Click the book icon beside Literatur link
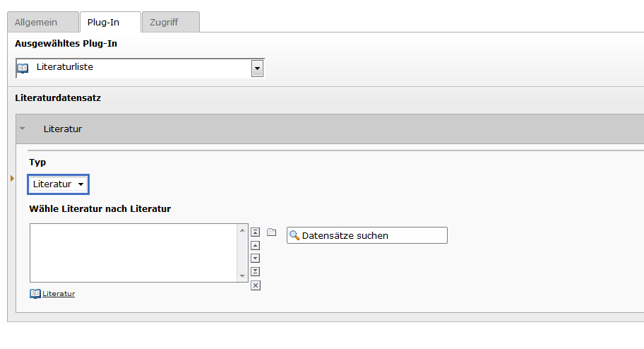The height and width of the screenshot is (349, 644). [35, 294]
